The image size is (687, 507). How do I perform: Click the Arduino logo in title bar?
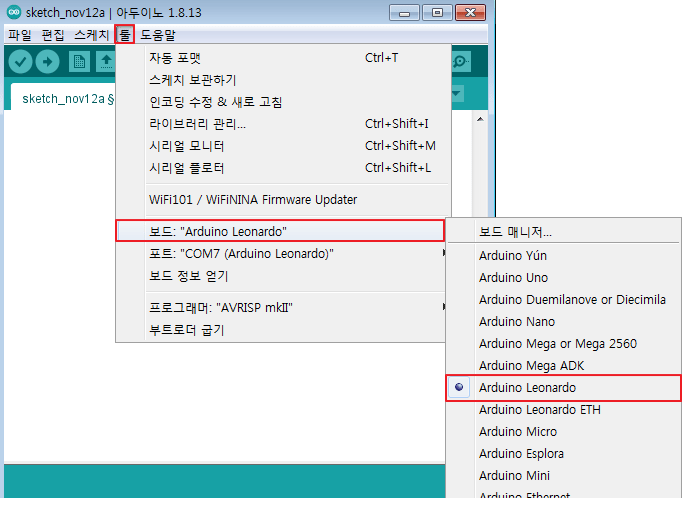tap(14, 12)
